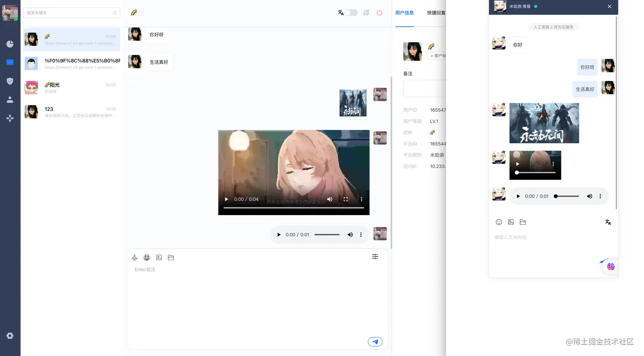Mute the audio in the customer widget
The image size is (644, 356).
pyautogui.click(x=589, y=196)
